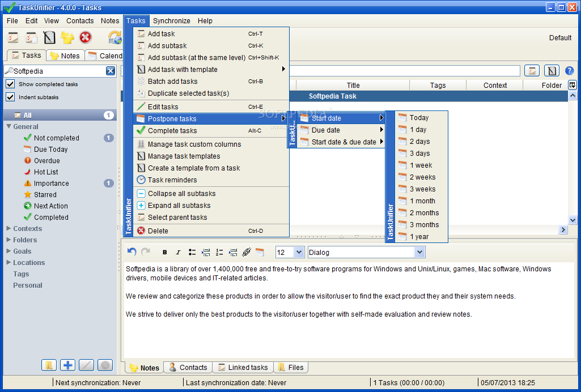Expand the Goals tree section
This screenshot has height=392, width=581.
9,251
